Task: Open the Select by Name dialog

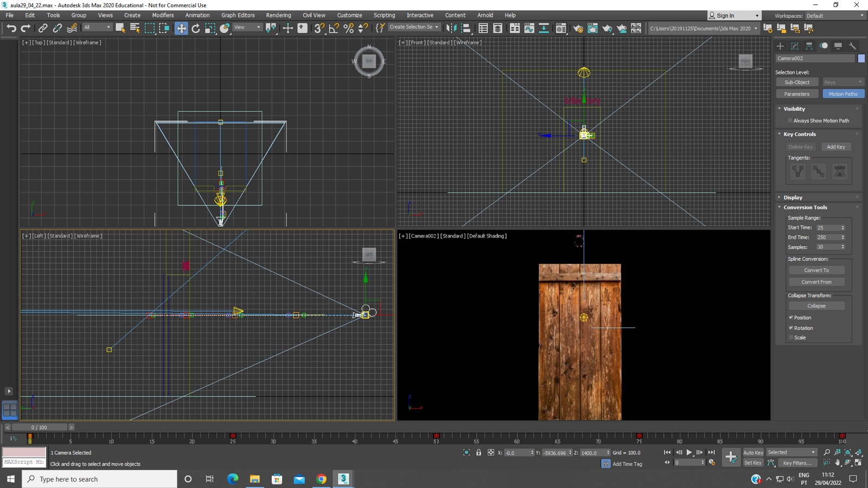Action: [x=135, y=28]
